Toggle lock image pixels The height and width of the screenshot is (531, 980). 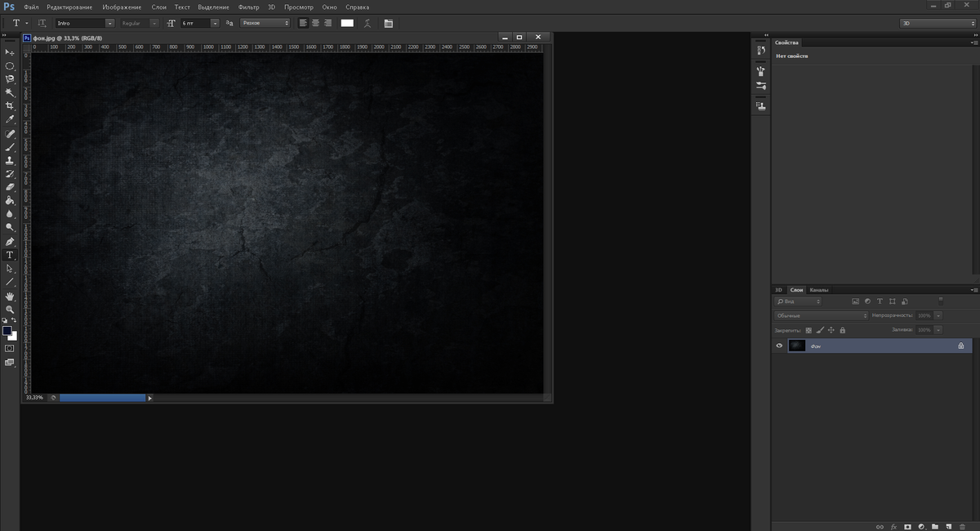[x=820, y=330]
